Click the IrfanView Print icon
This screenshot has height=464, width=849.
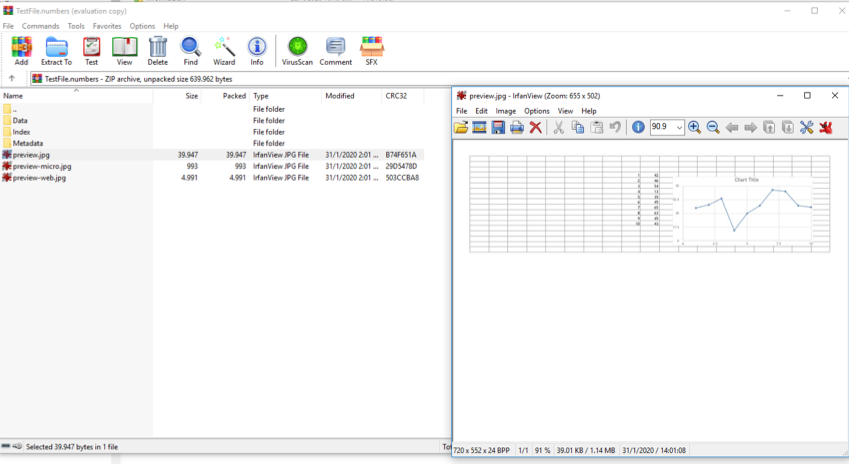pyautogui.click(x=517, y=127)
